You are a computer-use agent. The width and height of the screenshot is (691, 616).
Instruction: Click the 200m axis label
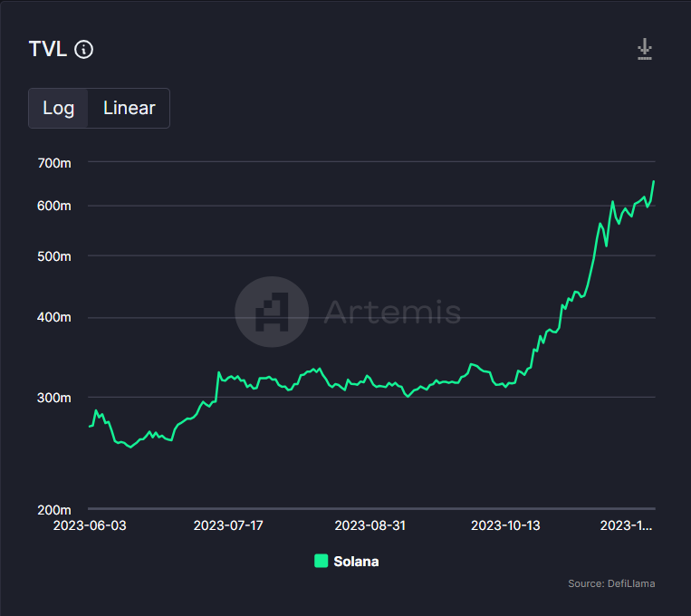point(54,510)
